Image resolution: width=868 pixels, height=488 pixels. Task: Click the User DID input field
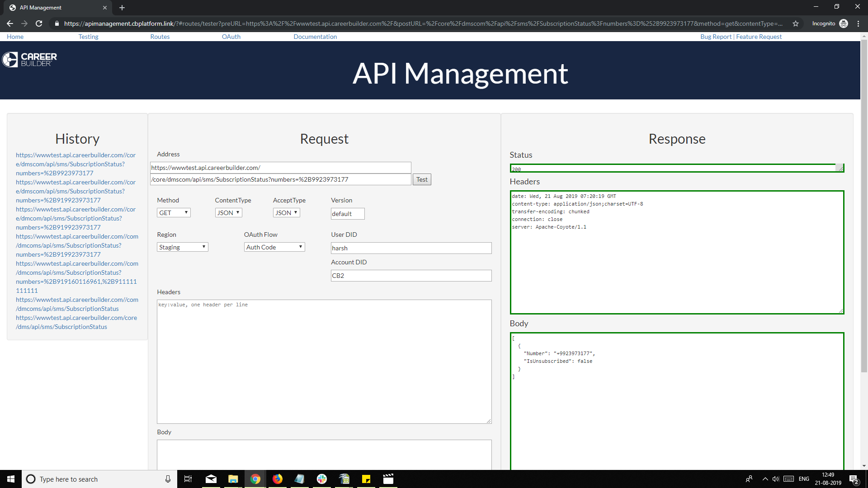411,248
